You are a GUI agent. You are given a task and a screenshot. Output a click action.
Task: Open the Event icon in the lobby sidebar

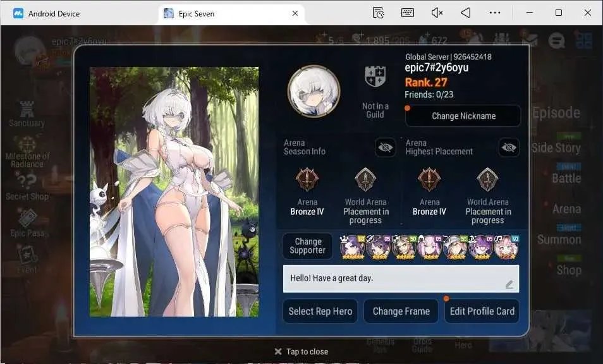coord(27,260)
